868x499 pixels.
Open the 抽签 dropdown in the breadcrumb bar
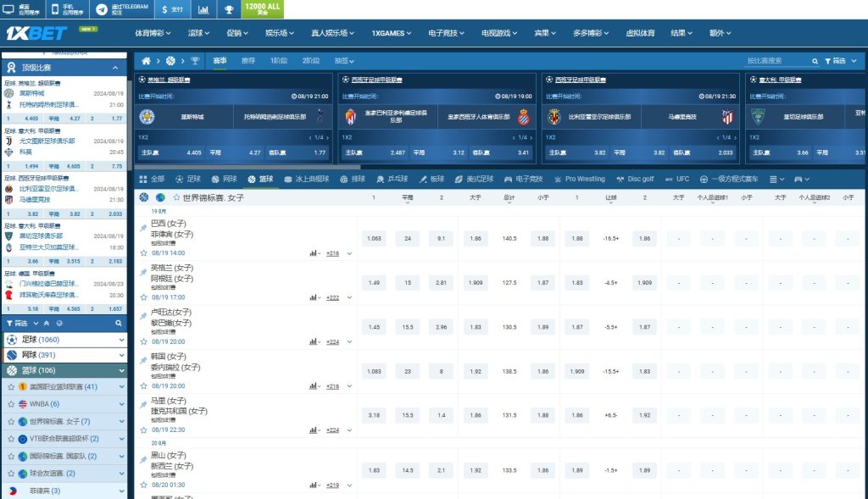(x=342, y=60)
